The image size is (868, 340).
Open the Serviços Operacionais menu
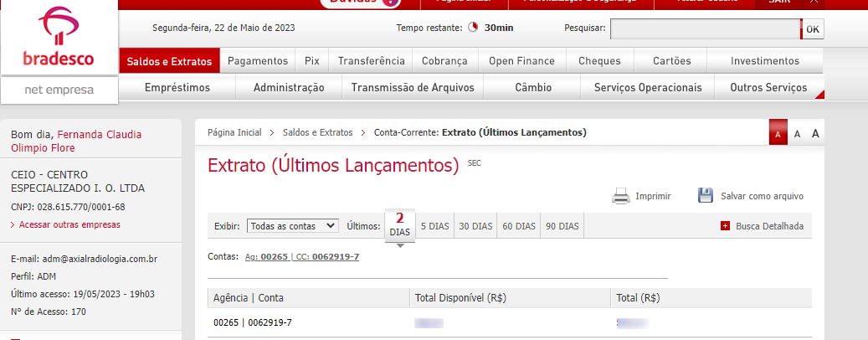coord(648,87)
